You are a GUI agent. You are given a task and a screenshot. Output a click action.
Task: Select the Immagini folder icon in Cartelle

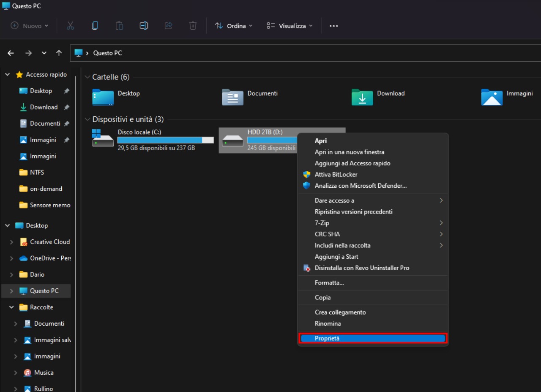click(x=492, y=97)
